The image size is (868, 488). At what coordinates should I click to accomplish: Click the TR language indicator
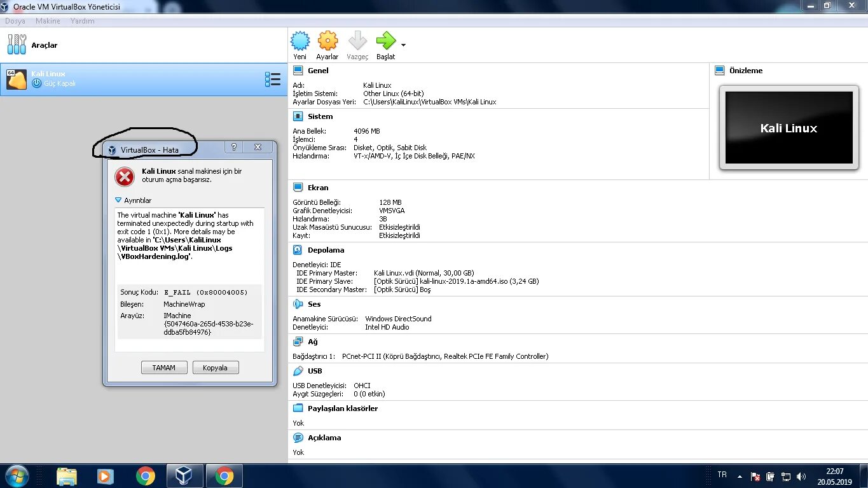(722, 475)
